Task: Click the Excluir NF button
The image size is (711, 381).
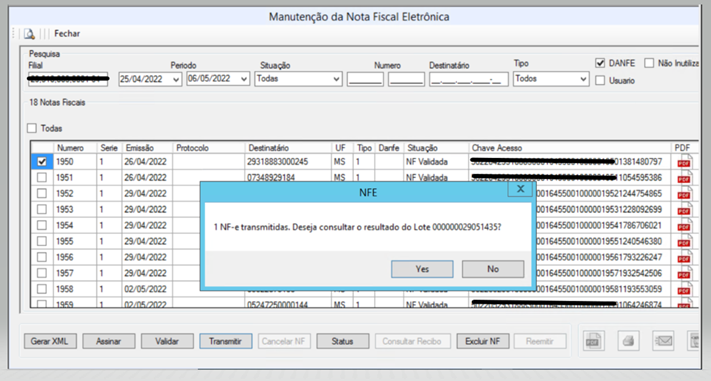Action: coord(482,341)
